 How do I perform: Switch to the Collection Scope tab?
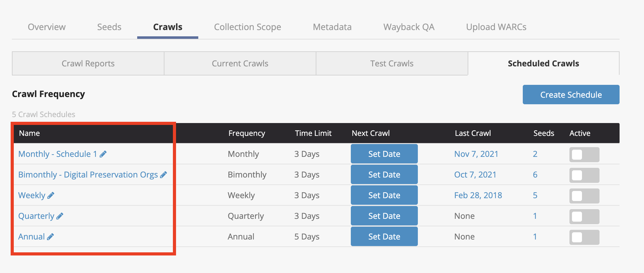click(x=247, y=27)
